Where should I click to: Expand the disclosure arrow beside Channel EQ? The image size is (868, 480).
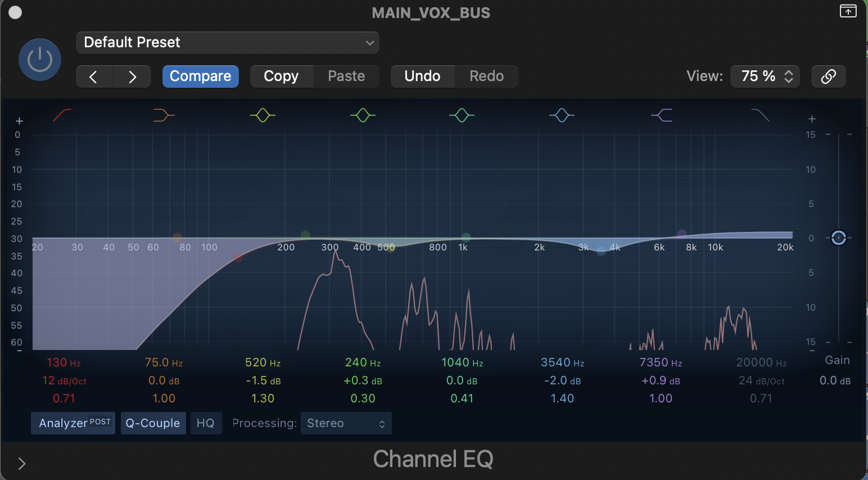(x=21, y=463)
